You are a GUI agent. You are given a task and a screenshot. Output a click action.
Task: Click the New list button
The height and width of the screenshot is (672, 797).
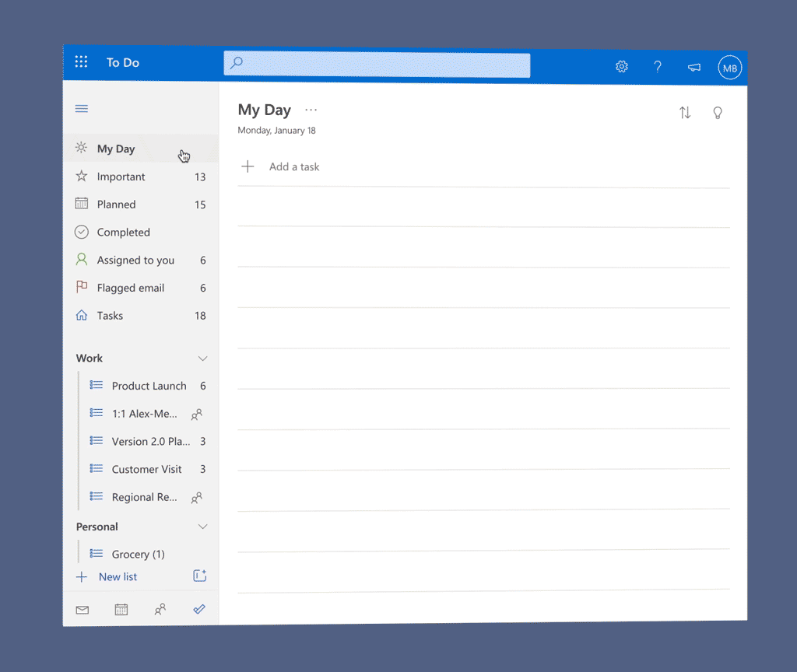117,577
